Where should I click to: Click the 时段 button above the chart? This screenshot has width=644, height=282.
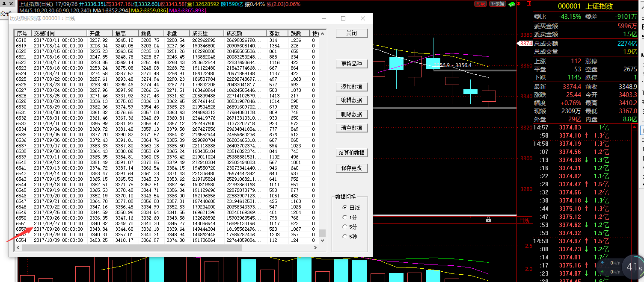(481, 4)
